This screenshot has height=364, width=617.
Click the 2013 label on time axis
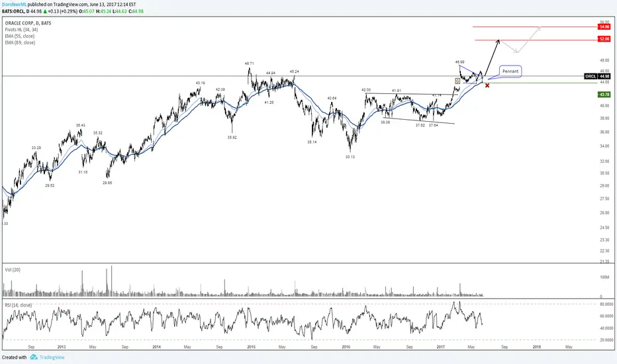pos(62,347)
